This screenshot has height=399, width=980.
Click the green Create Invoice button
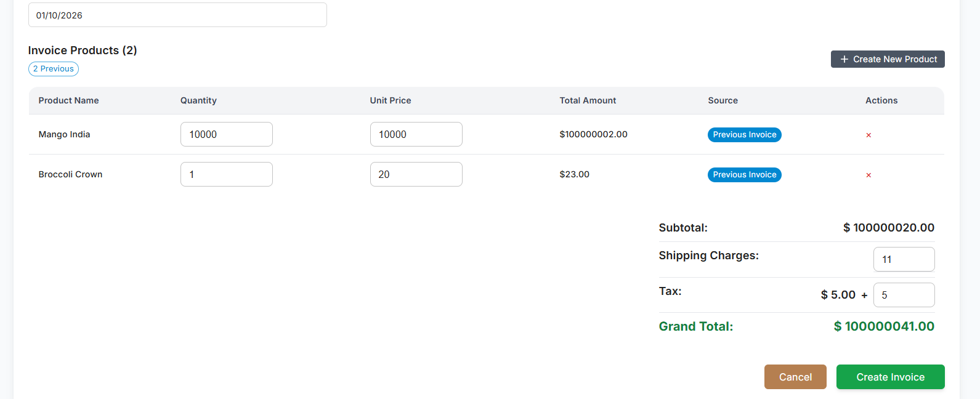pos(890,377)
